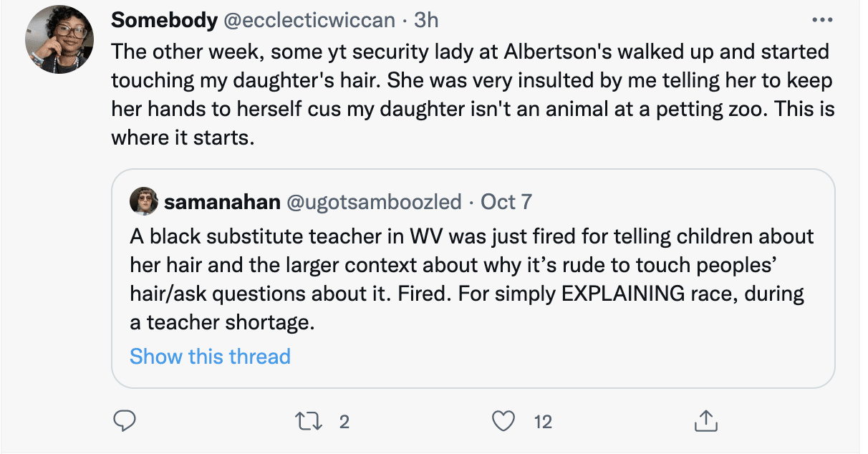Open the share menu icon
Viewport: 868px width, 454px height.
tap(705, 422)
